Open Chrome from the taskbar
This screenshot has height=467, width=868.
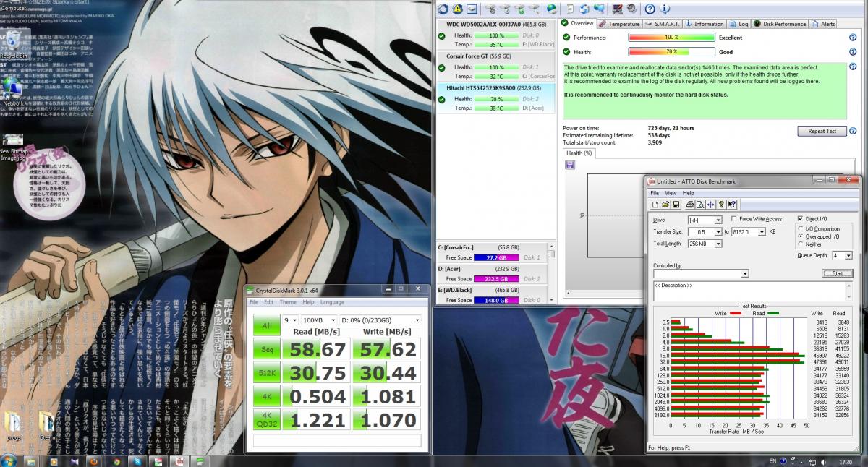[115, 460]
